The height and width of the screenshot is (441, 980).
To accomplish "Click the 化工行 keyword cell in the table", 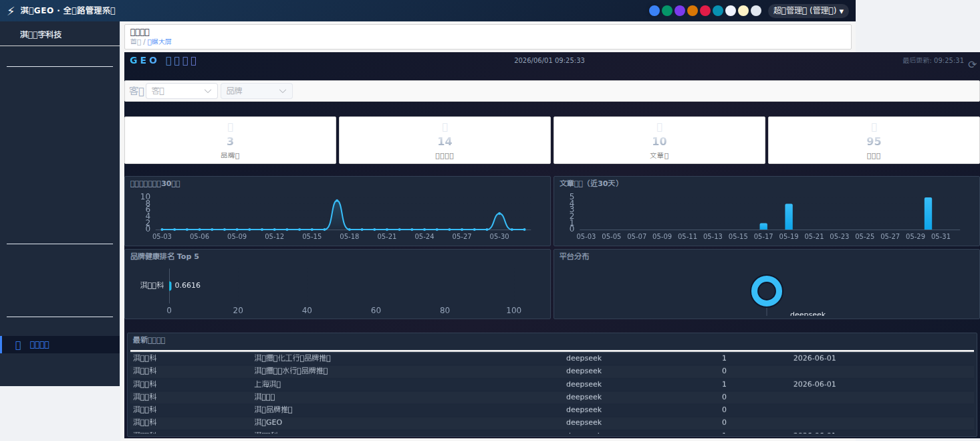I will 293,358.
